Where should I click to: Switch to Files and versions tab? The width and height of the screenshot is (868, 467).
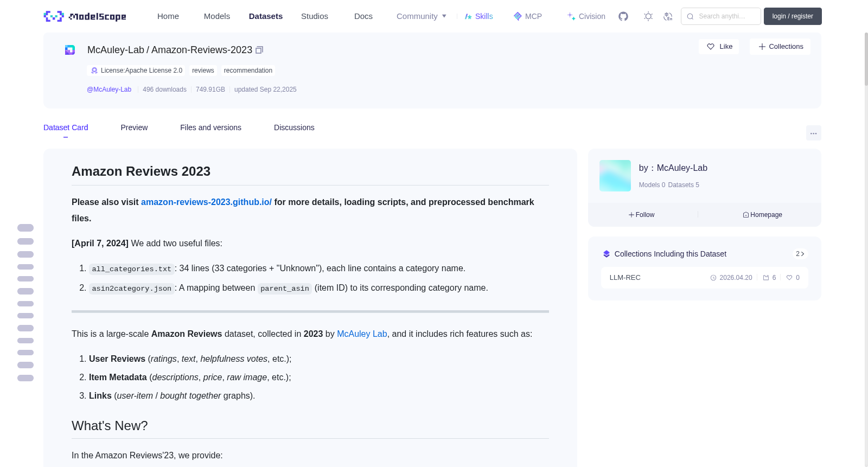(210, 127)
